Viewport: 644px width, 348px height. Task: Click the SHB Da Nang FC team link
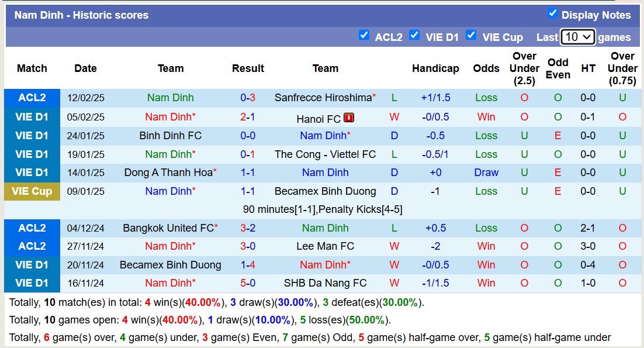325,283
